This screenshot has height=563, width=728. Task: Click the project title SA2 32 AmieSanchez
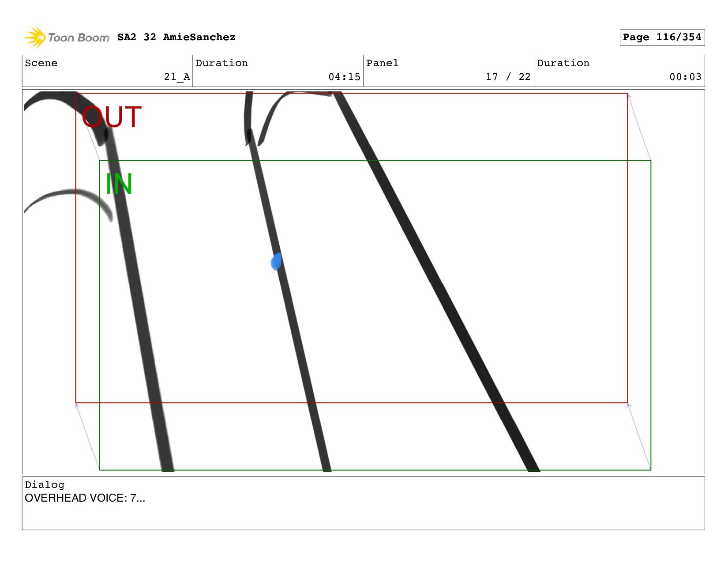pos(176,37)
